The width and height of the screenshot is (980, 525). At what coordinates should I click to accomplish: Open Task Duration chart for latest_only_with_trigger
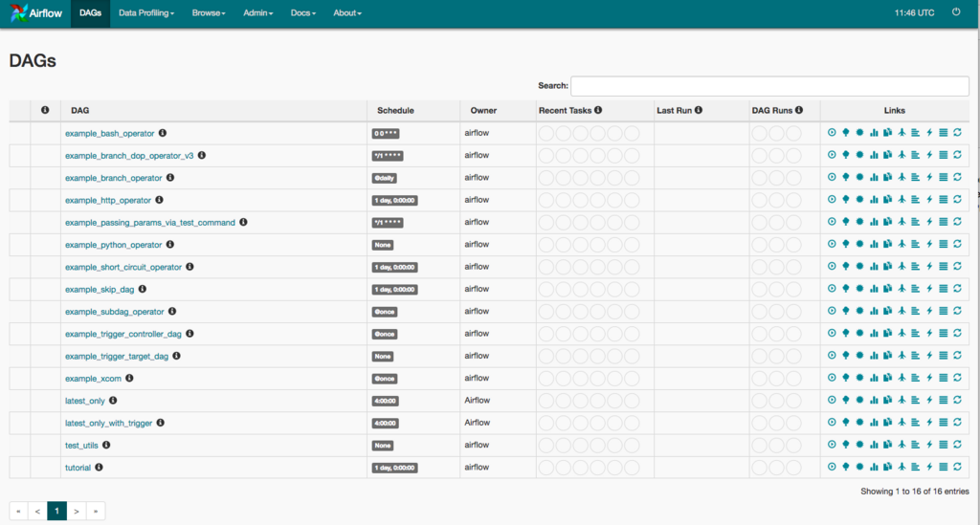(874, 423)
